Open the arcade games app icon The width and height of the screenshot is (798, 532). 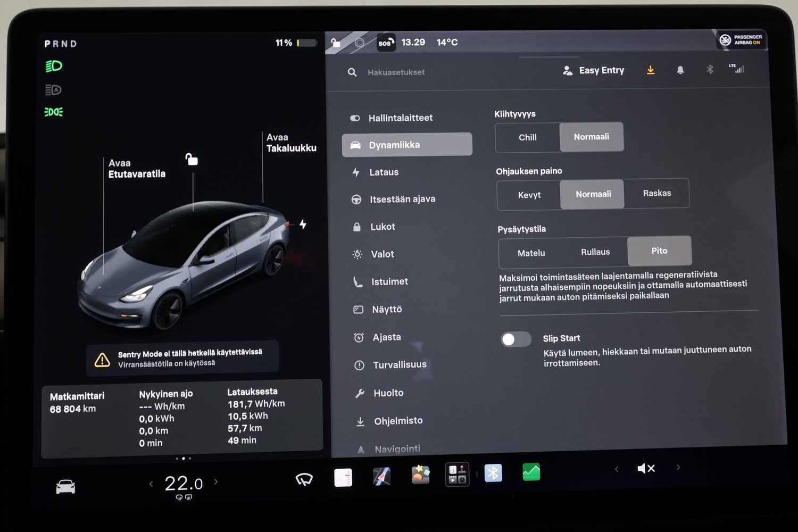(457, 474)
